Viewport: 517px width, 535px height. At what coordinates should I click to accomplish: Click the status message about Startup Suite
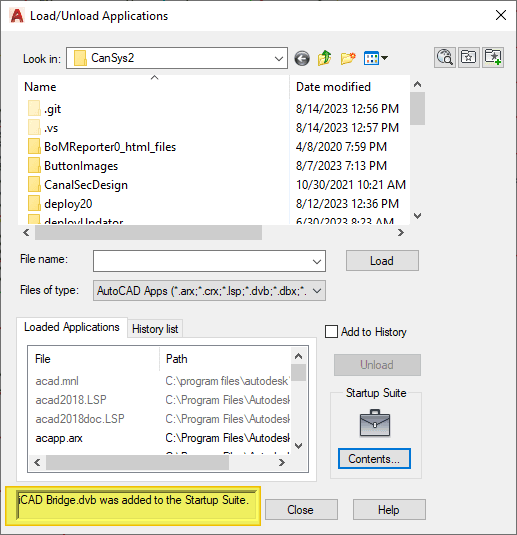133,500
